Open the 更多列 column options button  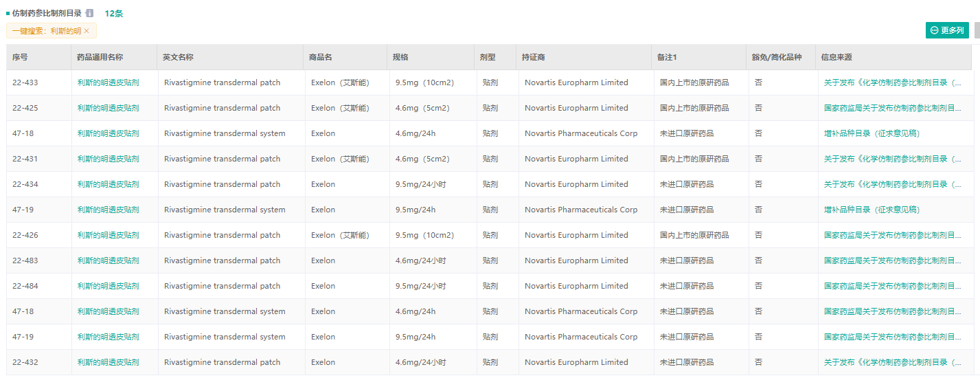[946, 30]
